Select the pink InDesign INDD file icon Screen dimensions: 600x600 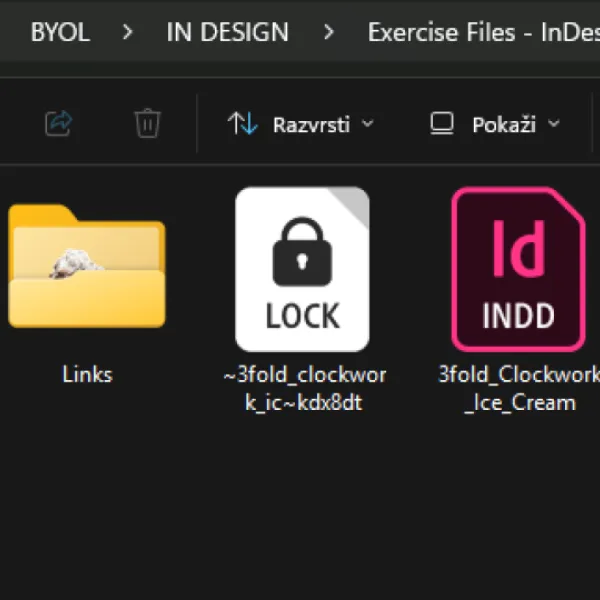tap(518, 269)
